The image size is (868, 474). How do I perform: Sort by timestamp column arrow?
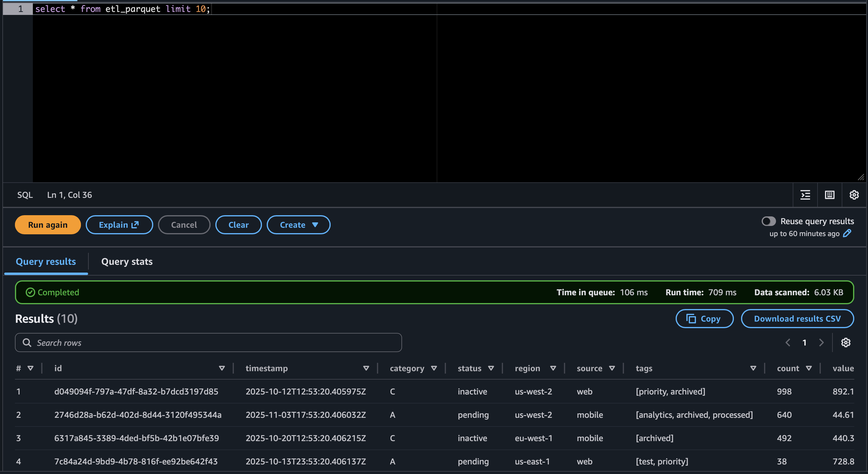coord(366,368)
